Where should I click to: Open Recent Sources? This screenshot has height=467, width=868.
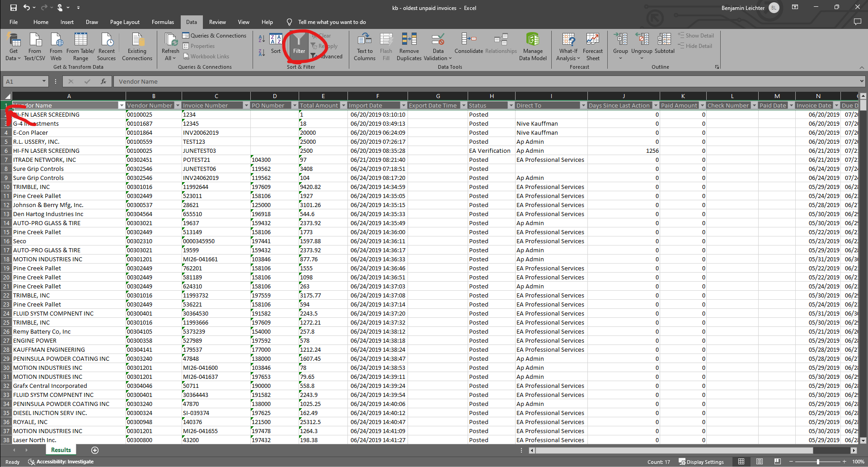pos(107,47)
